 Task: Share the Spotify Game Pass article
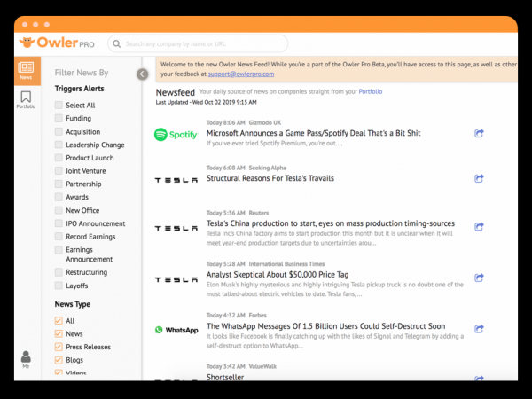pyautogui.click(x=480, y=134)
